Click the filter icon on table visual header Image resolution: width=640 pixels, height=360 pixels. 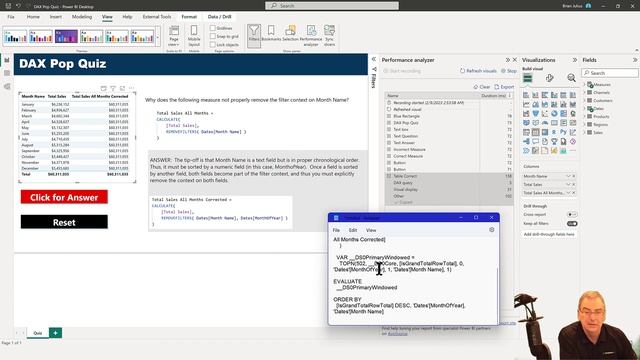coord(113,88)
